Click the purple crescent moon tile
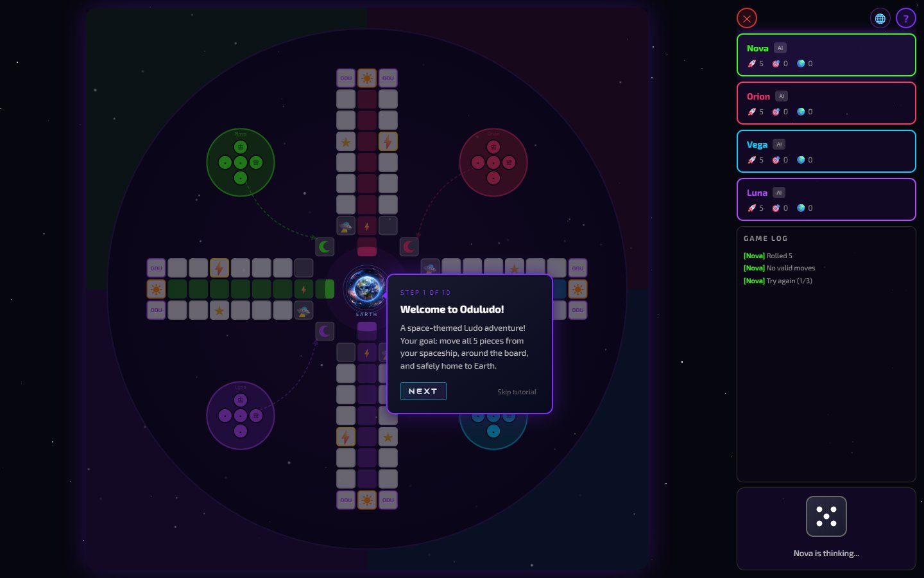The image size is (924, 578). tap(325, 331)
